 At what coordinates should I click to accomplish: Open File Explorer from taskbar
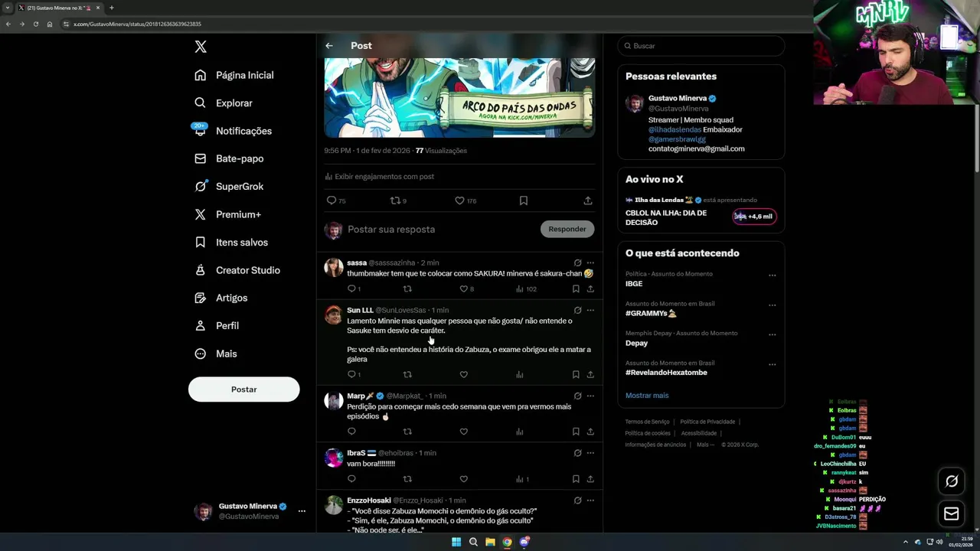(490, 542)
